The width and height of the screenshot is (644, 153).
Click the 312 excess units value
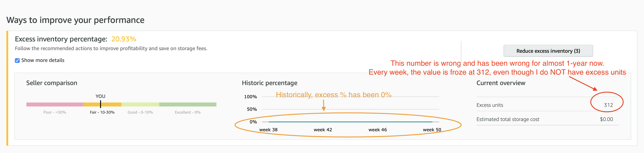pyautogui.click(x=608, y=105)
